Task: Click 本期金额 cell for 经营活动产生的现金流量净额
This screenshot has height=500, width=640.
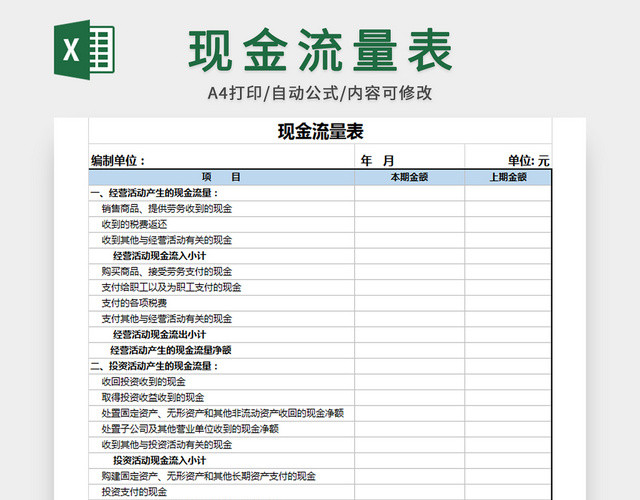Action: [x=409, y=350]
